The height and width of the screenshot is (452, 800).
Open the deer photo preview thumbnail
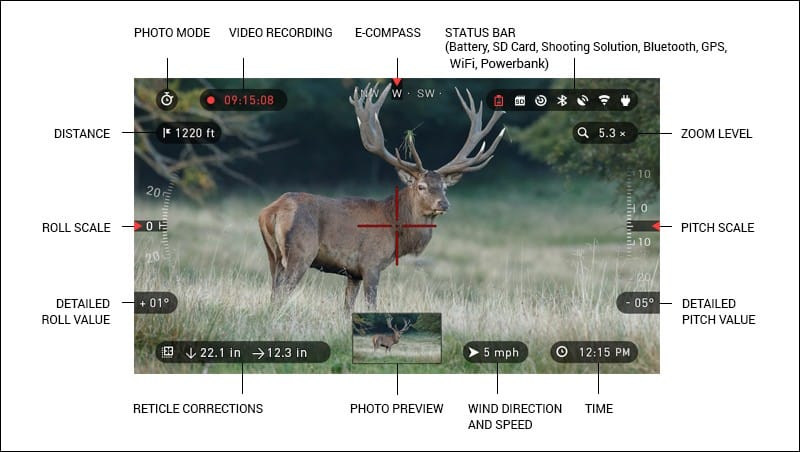[397, 338]
